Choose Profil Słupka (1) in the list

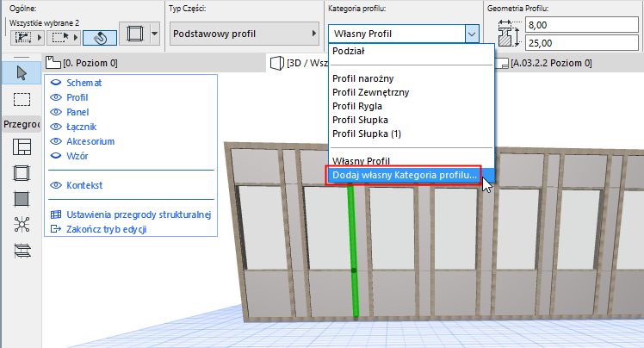coord(412,134)
